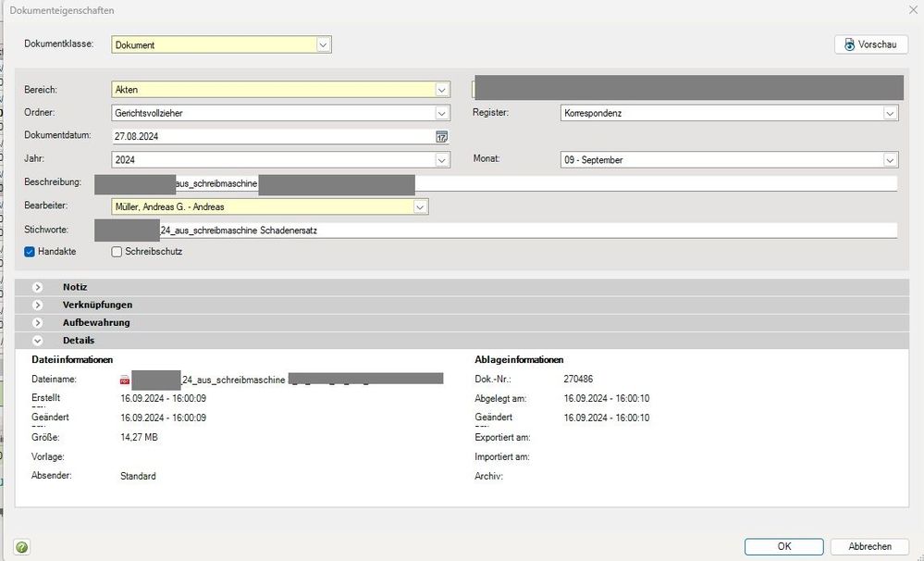The height and width of the screenshot is (561, 924).
Task: Click the green help icon at bottom left
Action: tap(21, 547)
